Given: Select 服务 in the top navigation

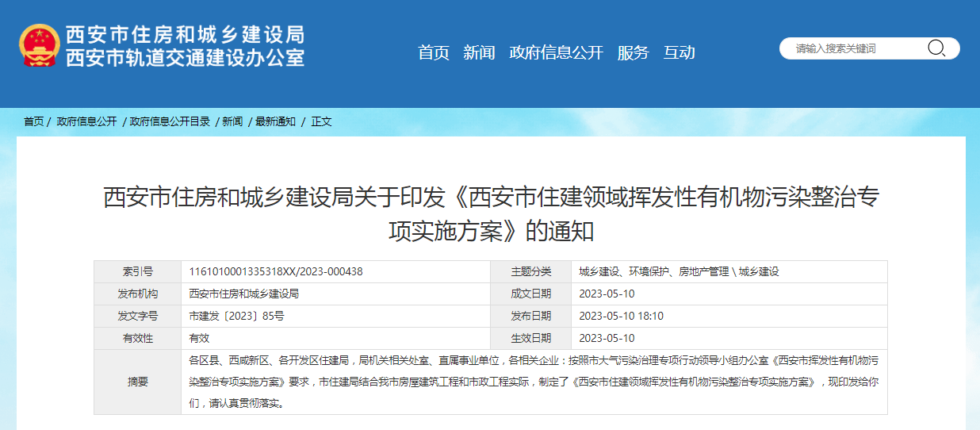Looking at the screenshot, I should [633, 52].
